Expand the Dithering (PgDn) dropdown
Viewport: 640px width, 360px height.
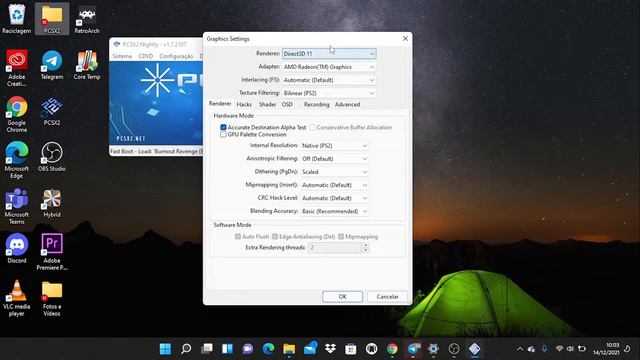coord(335,172)
